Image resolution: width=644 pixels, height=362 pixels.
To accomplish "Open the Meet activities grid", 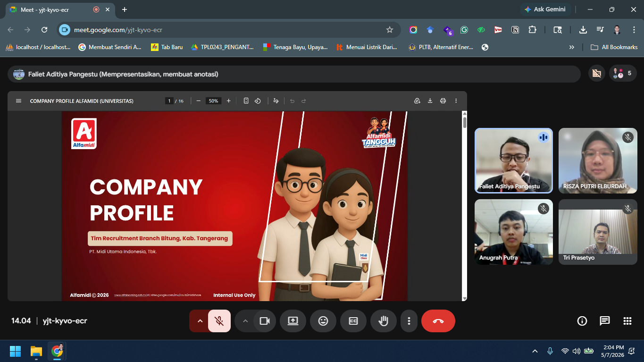I will point(627,321).
